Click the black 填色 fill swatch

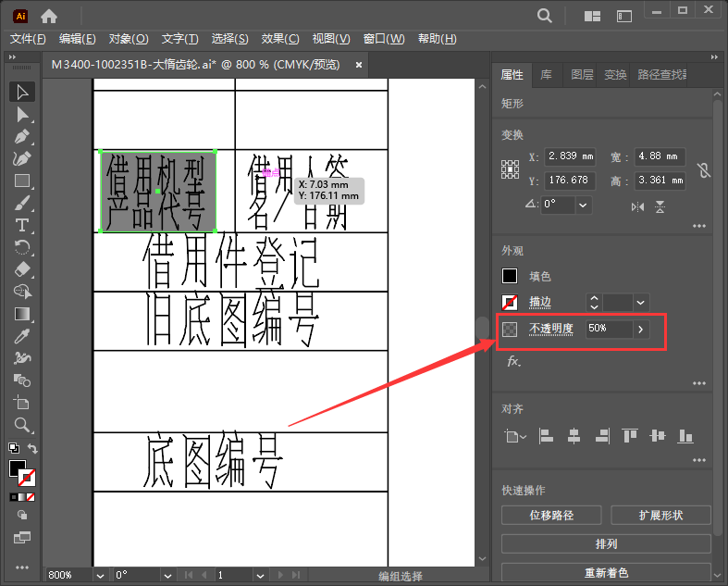tap(510, 276)
